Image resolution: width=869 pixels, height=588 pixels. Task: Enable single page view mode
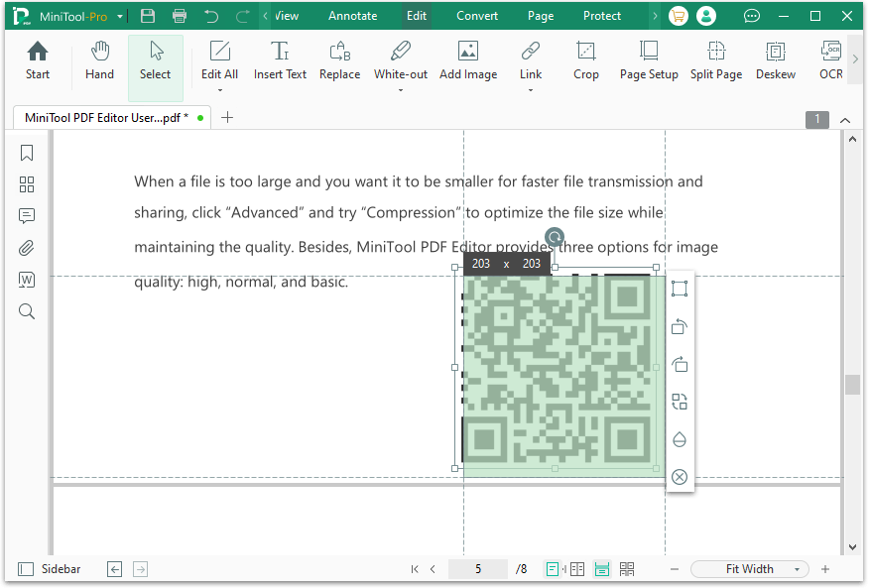click(x=552, y=569)
